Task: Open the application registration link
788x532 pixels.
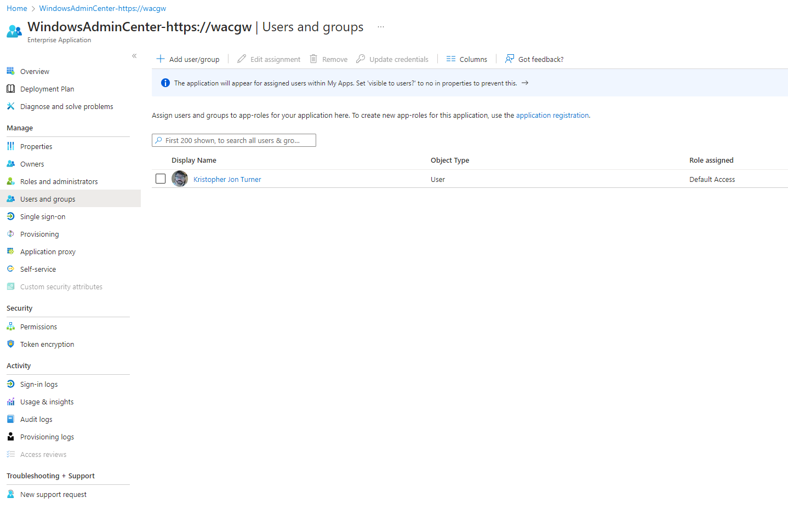Action: pyautogui.click(x=552, y=116)
